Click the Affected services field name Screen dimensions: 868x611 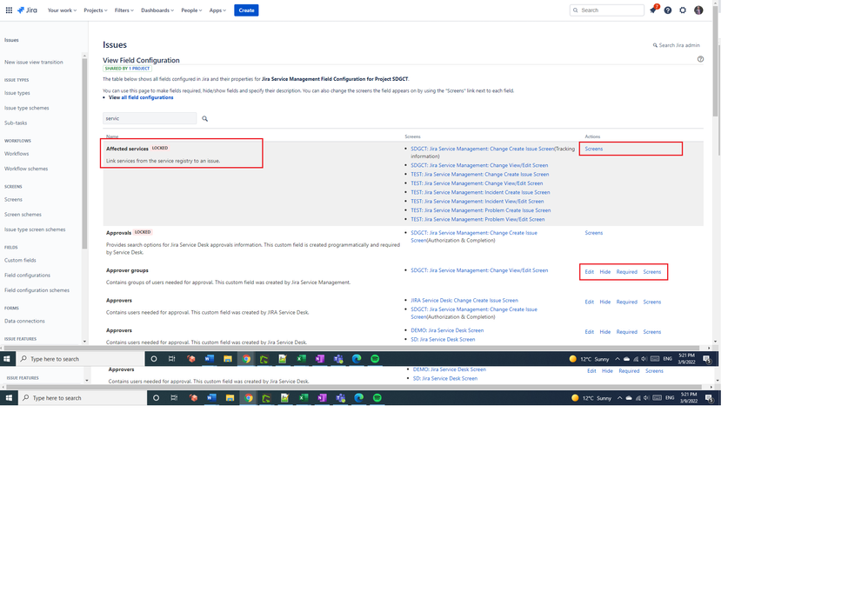pos(127,149)
